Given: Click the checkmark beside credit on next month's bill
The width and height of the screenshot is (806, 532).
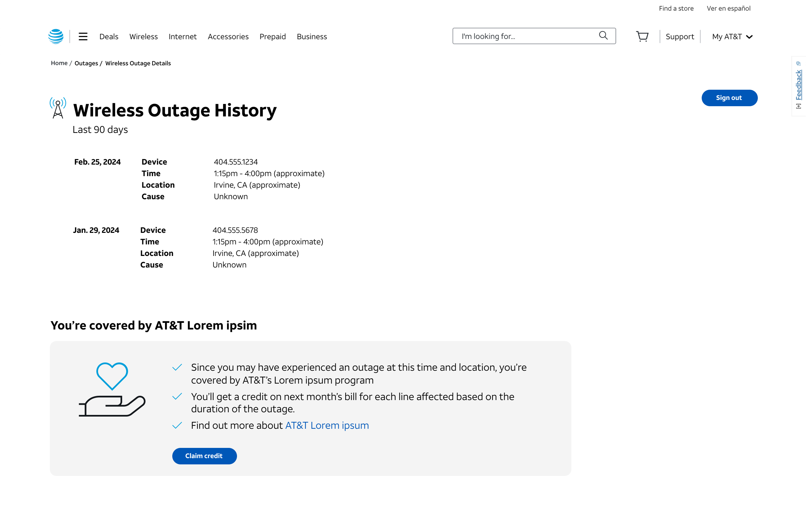Looking at the screenshot, I should 177,396.
